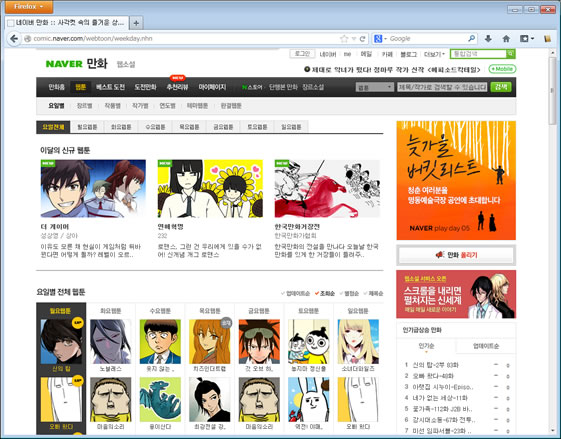Sort webtoons by 조회순
561x439 pixels.
[x=325, y=293]
